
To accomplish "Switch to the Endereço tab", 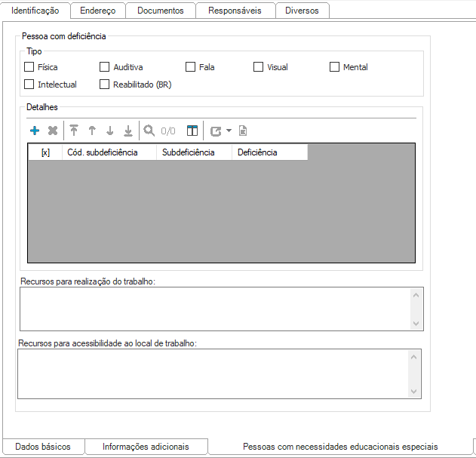I will click(97, 11).
